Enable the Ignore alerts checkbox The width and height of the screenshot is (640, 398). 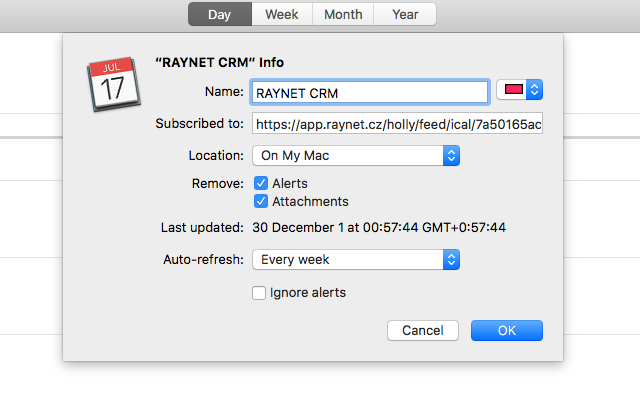pyautogui.click(x=259, y=293)
